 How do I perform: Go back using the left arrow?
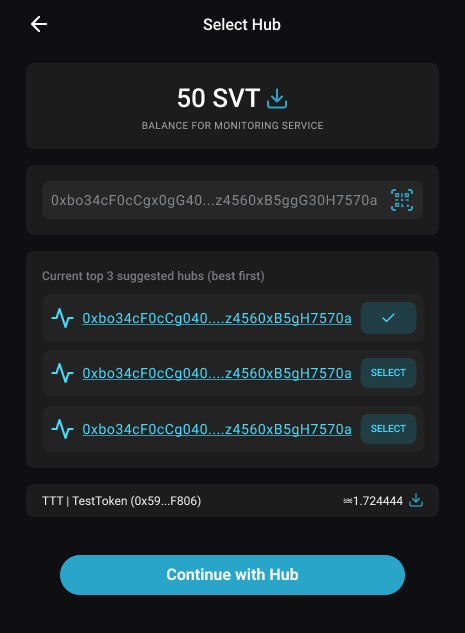[x=39, y=24]
